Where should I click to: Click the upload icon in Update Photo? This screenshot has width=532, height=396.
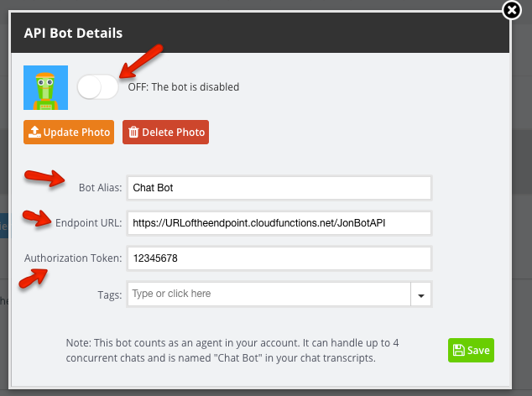[x=34, y=132]
